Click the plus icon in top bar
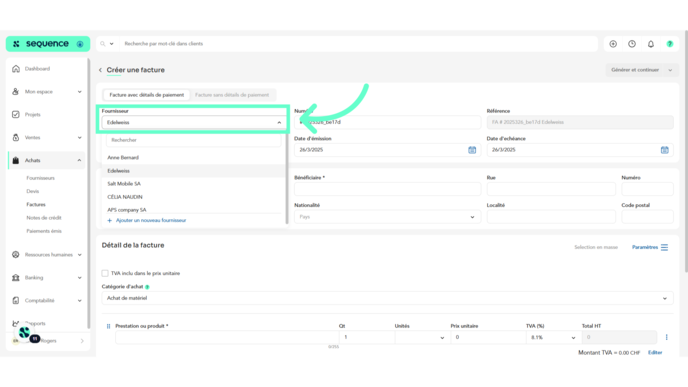The width and height of the screenshot is (688, 387). (x=613, y=44)
